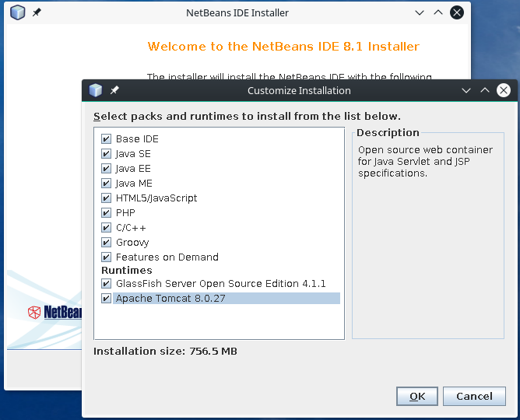Confirm selection with the OK button
This screenshot has width=520, height=420.
[417, 396]
